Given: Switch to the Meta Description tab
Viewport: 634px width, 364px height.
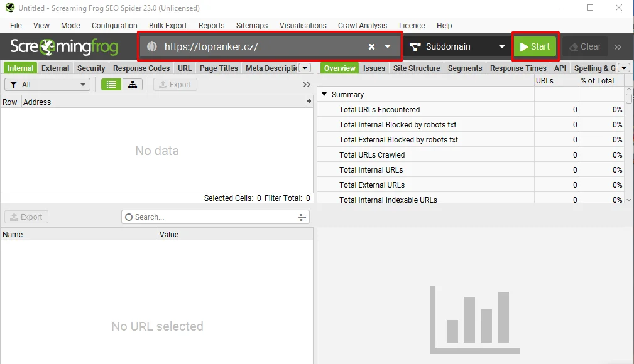Looking at the screenshot, I should 270,68.
